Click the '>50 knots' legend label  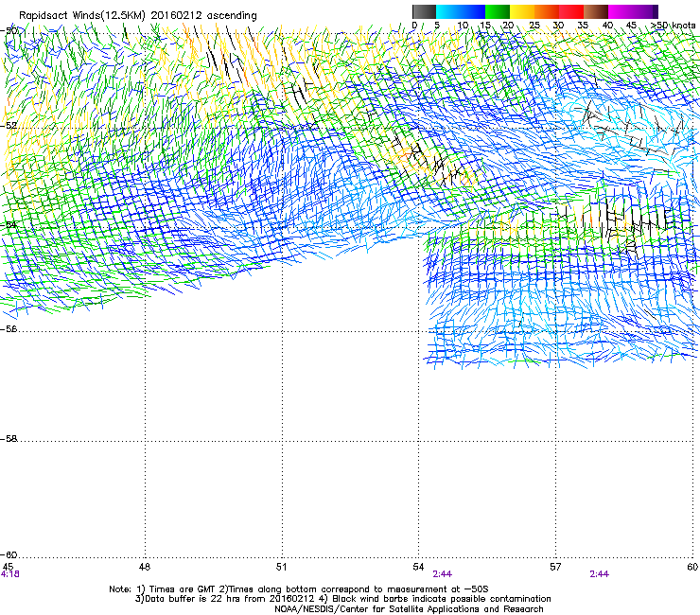point(673,26)
